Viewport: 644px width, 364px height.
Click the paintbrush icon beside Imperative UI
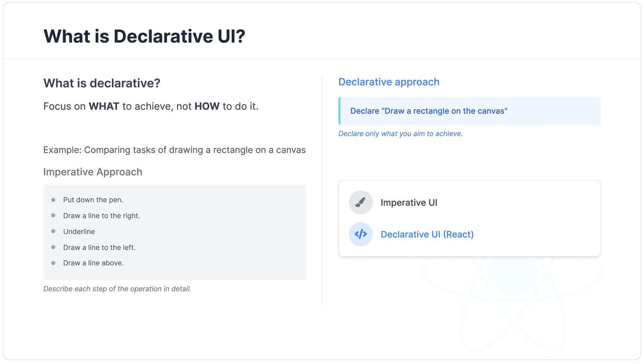click(x=361, y=202)
